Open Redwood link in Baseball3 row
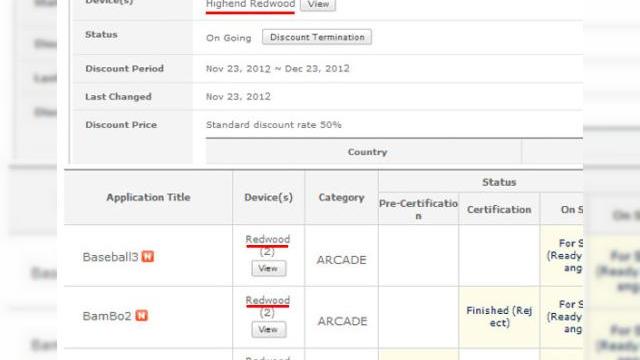This screenshot has width=640, height=360. pos(268,239)
